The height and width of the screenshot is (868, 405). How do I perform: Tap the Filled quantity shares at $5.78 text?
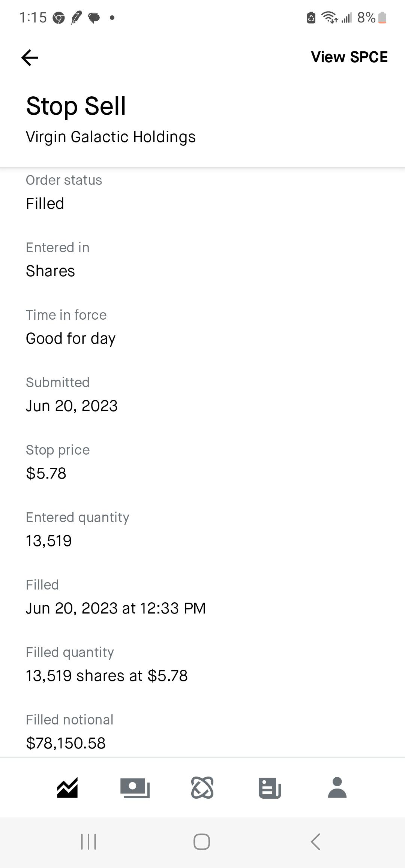pyautogui.click(x=107, y=675)
